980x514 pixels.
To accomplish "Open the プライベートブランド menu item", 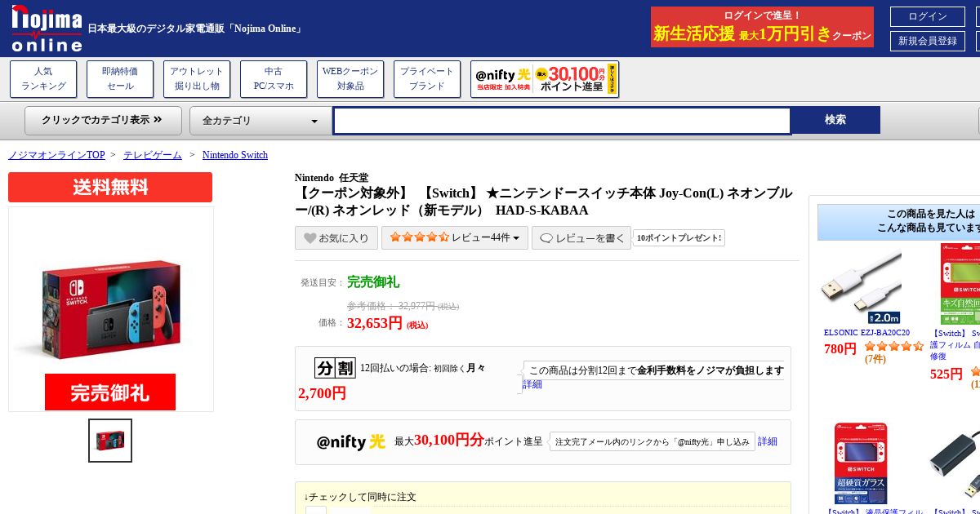I will tap(427, 79).
